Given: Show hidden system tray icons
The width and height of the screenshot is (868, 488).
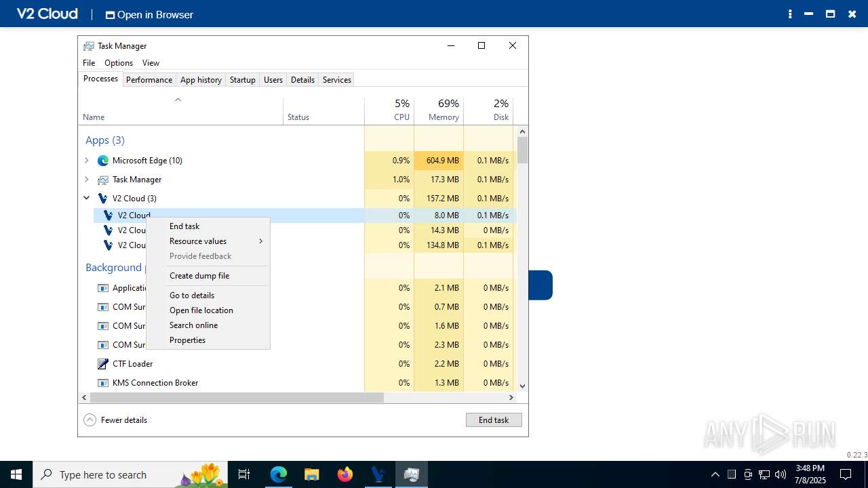Looking at the screenshot, I should 715,474.
